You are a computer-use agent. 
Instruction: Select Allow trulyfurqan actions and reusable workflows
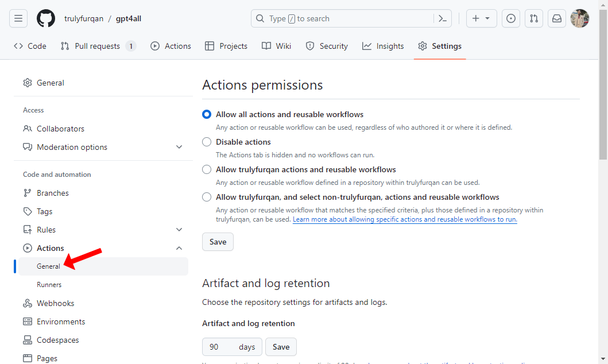coord(207,169)
